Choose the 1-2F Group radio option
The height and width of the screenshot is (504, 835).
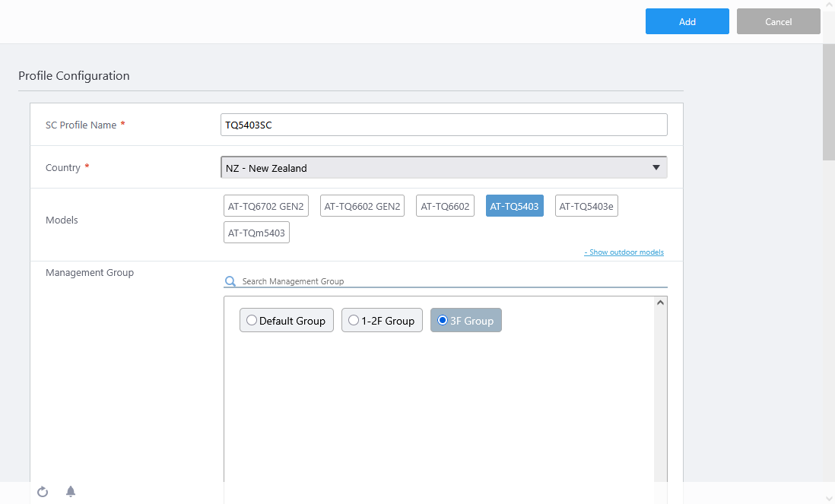coord(354,321)
